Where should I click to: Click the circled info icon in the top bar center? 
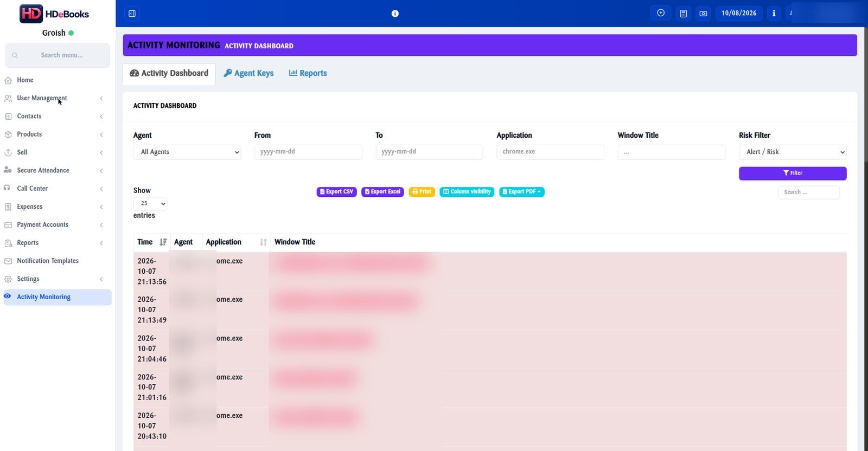click(395, 14)
